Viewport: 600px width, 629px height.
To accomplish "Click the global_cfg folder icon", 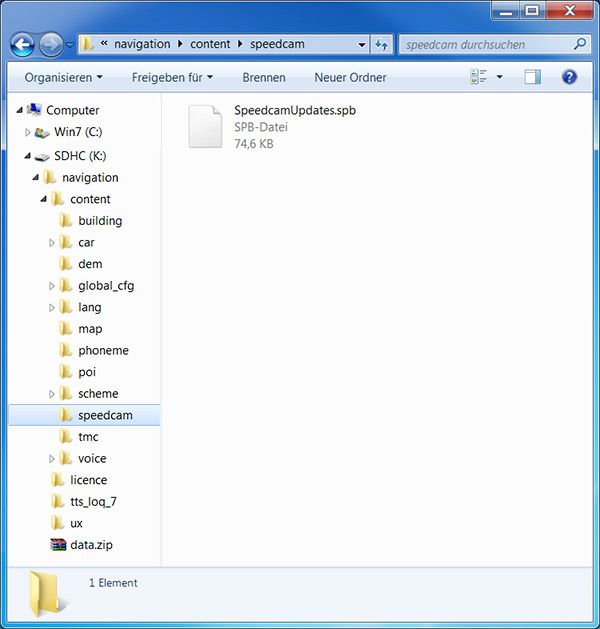I will 65,285.
